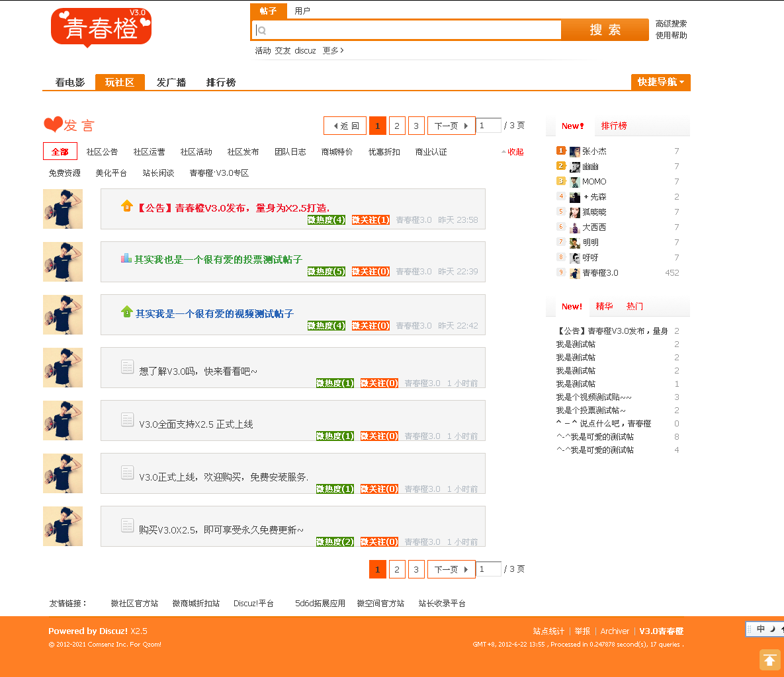Open the post 其实我也是一个很有爱的投票测试帖子
Viewport: 784px width, 677px height.
point(218,259)
